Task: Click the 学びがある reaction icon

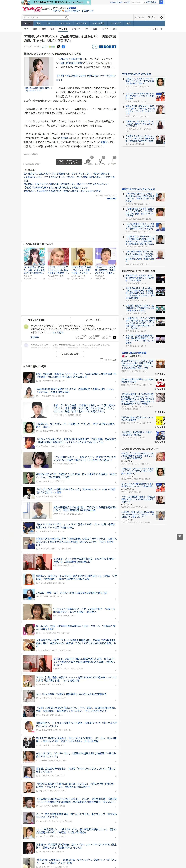Action: [x=89, y=161]
